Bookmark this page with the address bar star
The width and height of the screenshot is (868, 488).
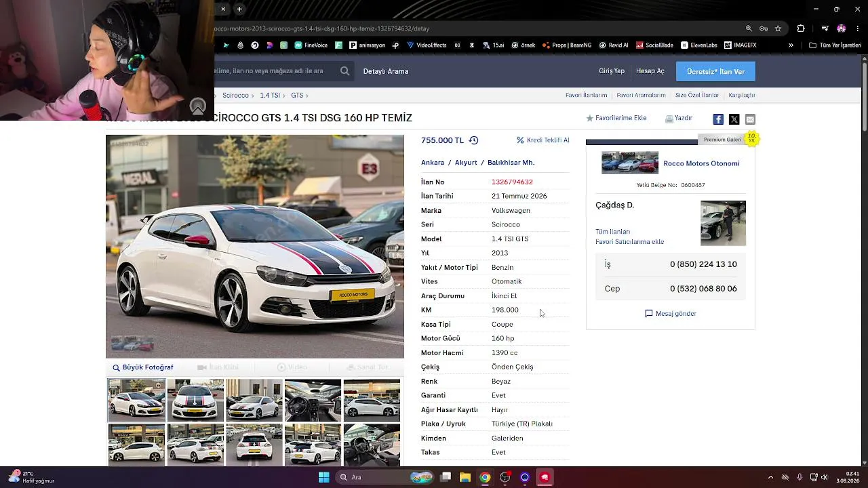(778, 28)
